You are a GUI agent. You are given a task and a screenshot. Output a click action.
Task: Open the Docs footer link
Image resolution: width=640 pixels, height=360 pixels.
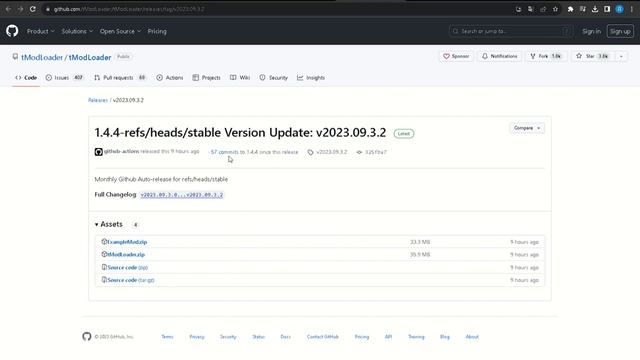tap(285, 337)
